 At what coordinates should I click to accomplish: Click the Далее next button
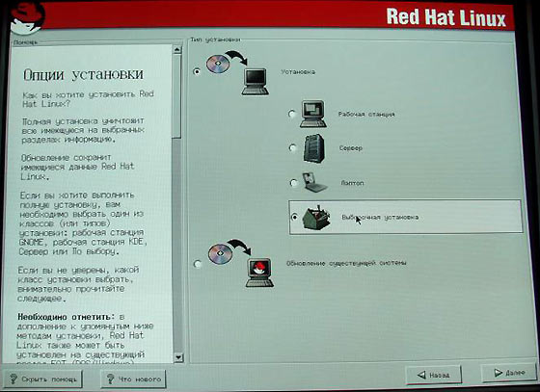point(509,373)
